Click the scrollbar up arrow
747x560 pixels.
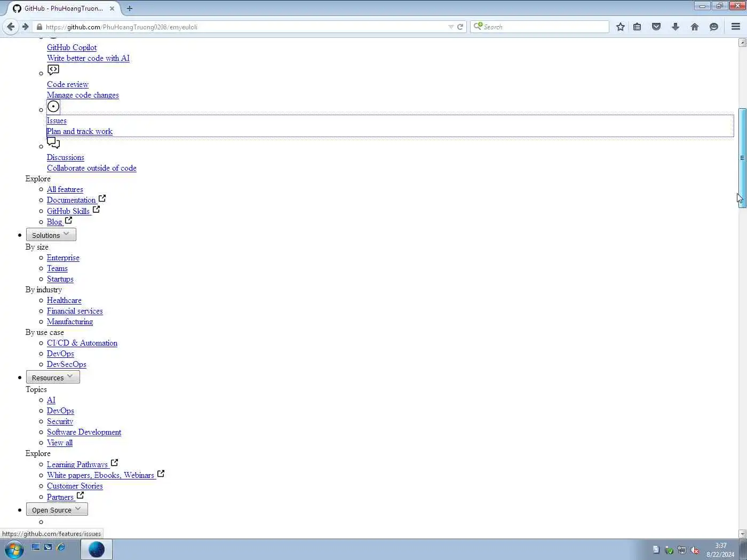[742, 42]
